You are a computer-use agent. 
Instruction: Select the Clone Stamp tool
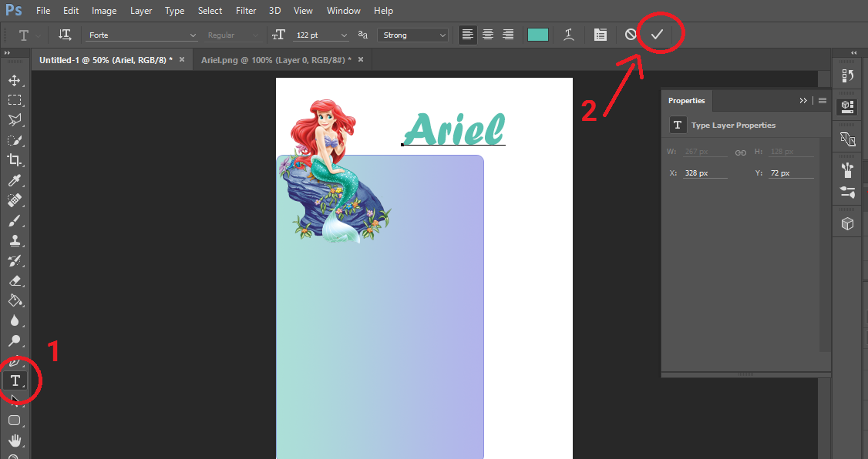click(x=15, y=240)
